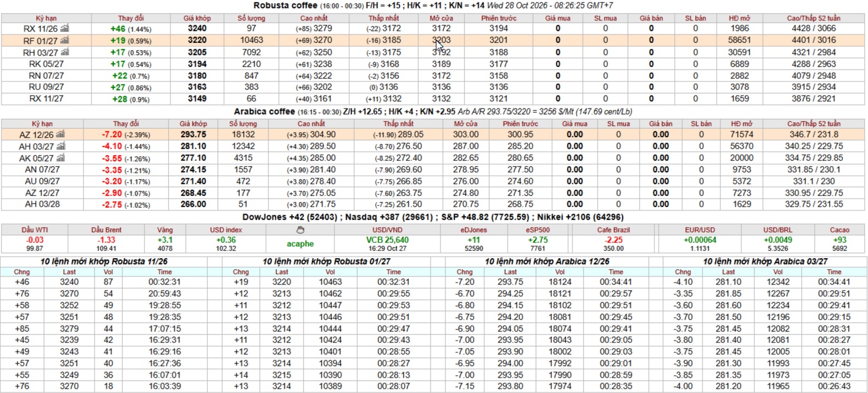Click the '10 lệnh mới khớp Robusta 11/26' heading
Image resolution: width=868 pixels, height=393 pixels.
point(104,261)
